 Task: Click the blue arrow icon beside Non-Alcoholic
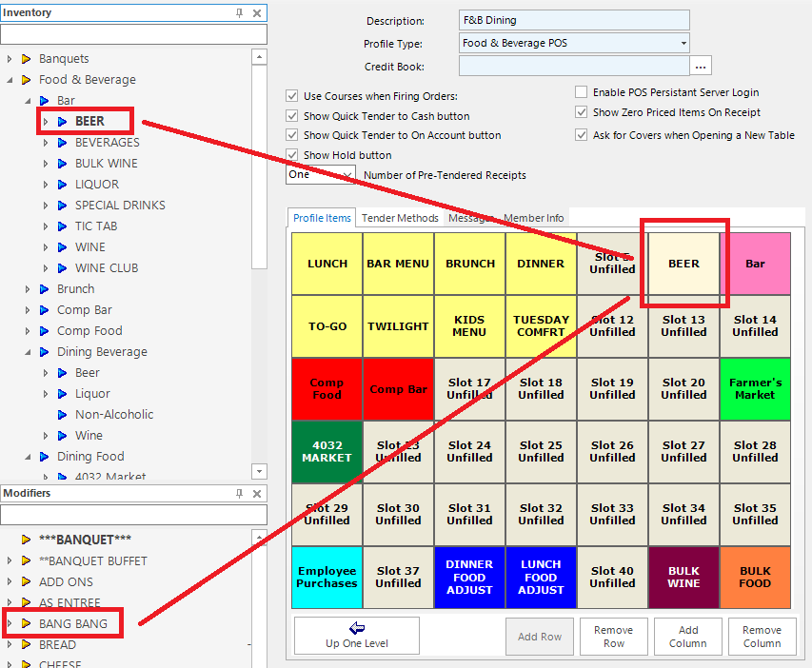click(63, 415)
